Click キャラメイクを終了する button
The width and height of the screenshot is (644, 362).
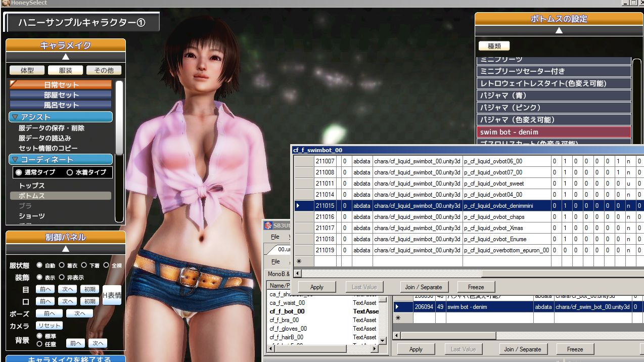pos(66,359)
